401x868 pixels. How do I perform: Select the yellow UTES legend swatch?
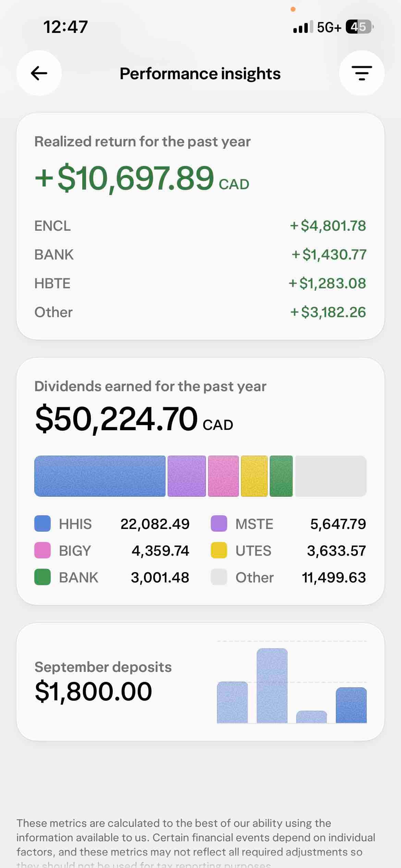coord(219,550)
